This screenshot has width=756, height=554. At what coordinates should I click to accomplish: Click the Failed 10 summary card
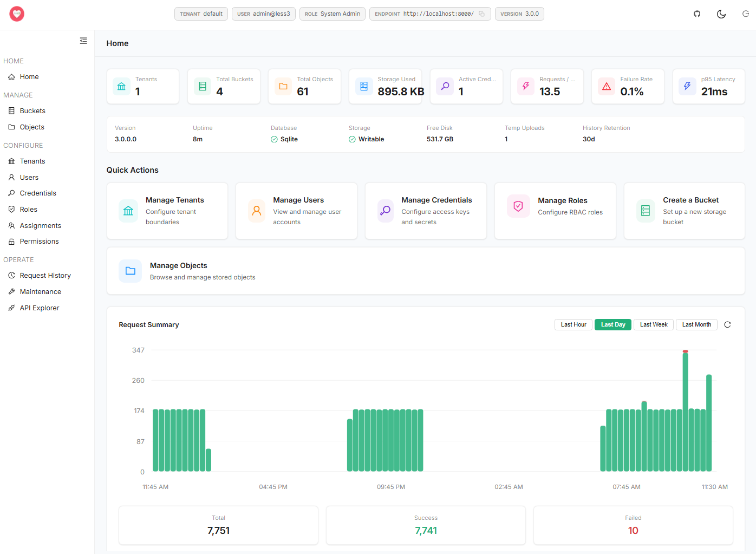(x=633, y=525)
